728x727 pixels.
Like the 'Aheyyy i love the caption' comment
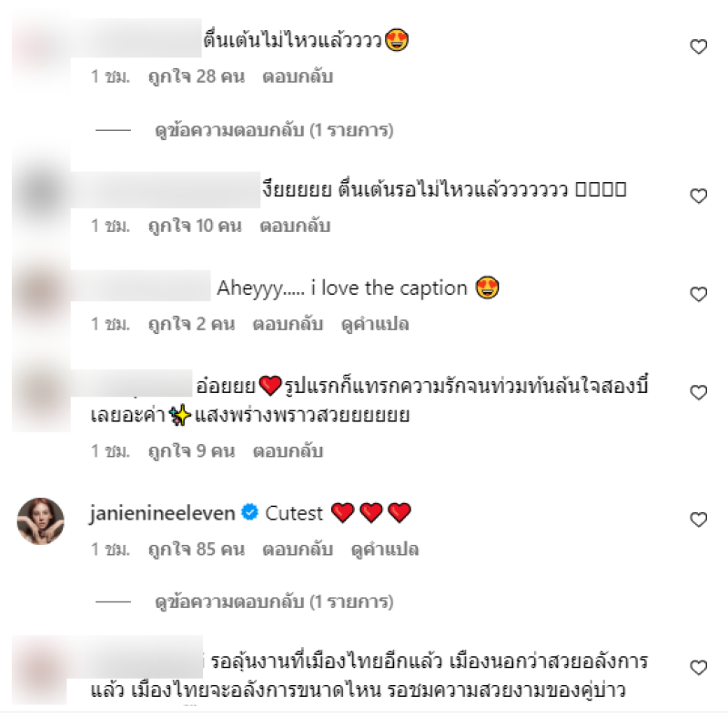698,294
